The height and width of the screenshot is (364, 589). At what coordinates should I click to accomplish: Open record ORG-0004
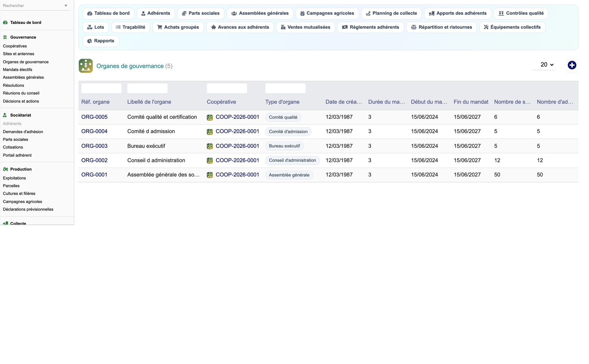tap(94, 131)
